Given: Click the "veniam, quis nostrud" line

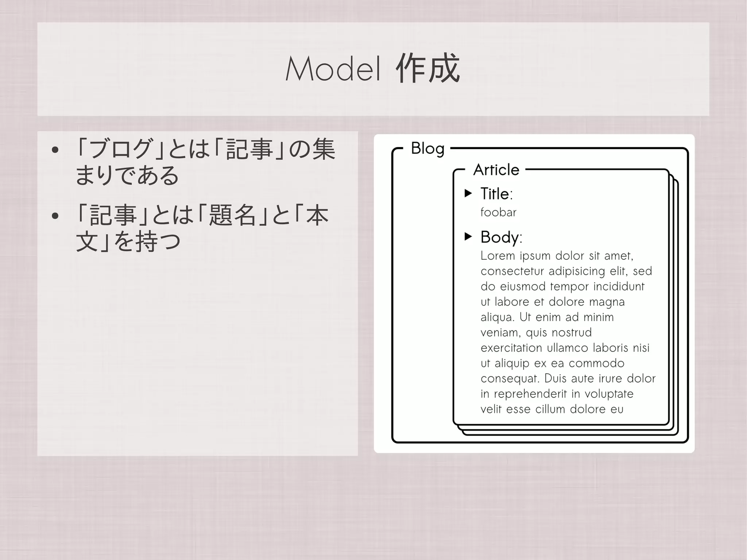Looking at the screenshot, I should pos(536,333).
